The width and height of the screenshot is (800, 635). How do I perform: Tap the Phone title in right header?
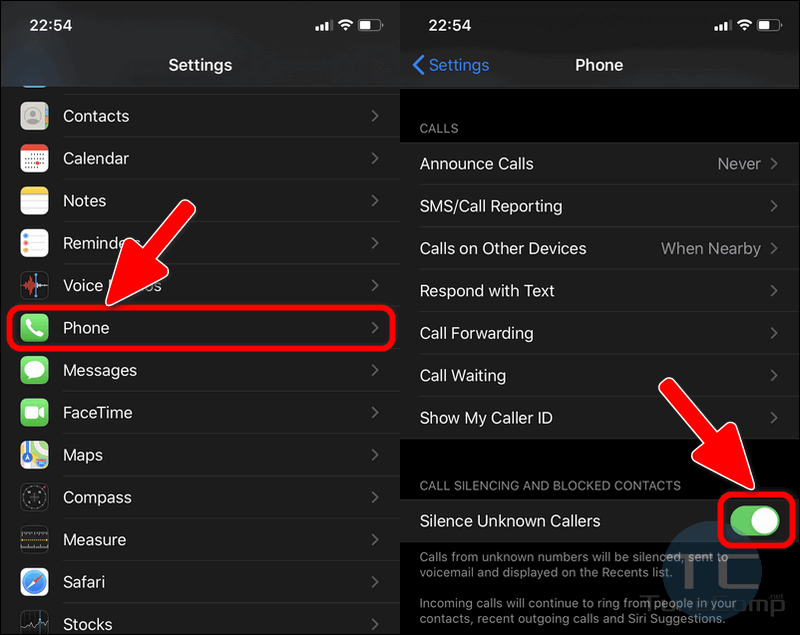click(599, 65)
